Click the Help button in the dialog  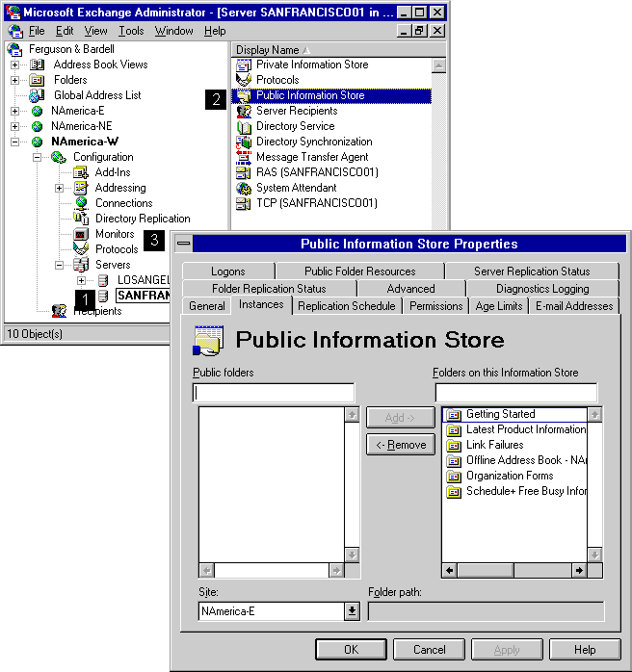(x=585, y=650)
